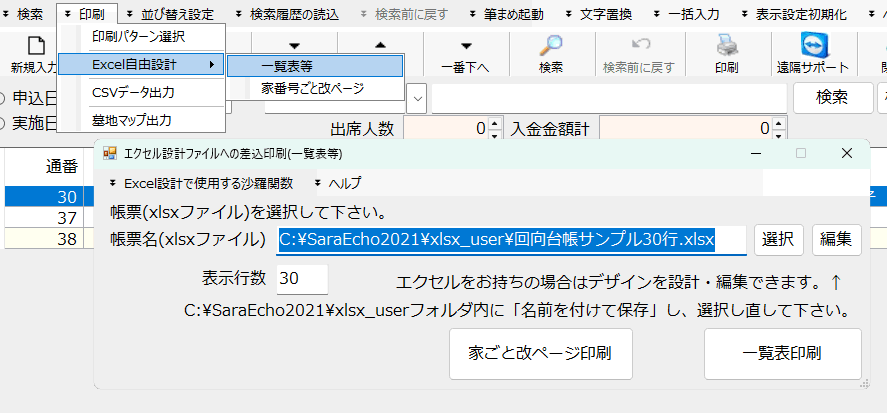
Task: Expand the ヘルプ dropdown in dialog
Action: click(x=338, y=183)
